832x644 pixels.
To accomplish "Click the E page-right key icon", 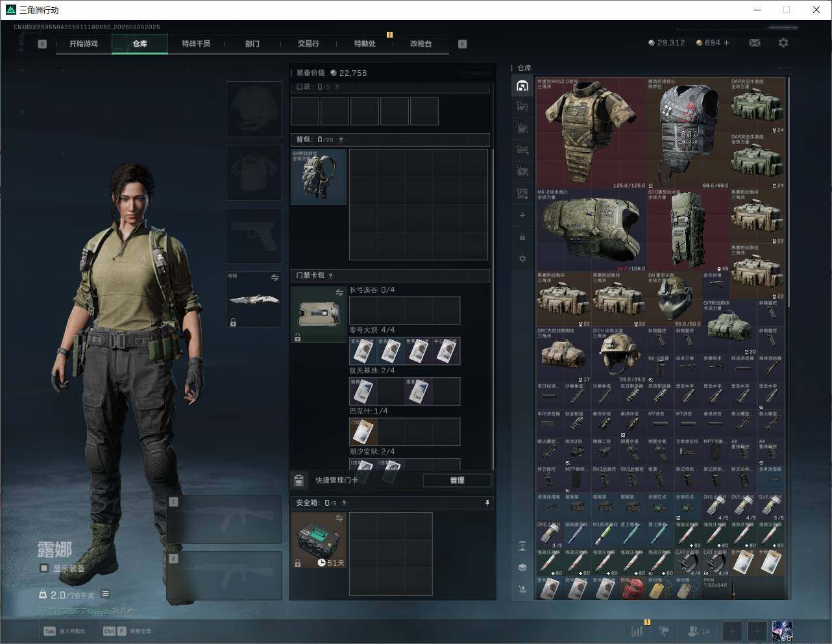I will coord(463,44).
